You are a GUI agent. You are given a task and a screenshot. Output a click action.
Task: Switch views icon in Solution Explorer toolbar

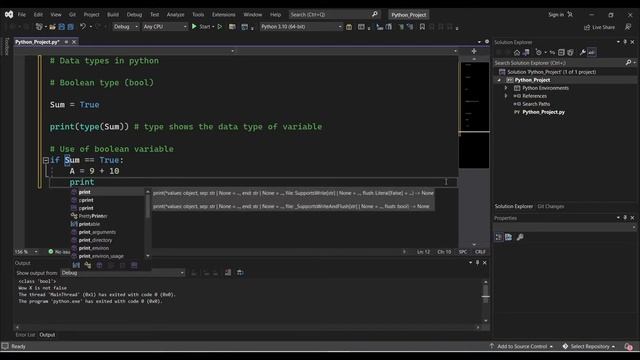click(x=526, y=52)
